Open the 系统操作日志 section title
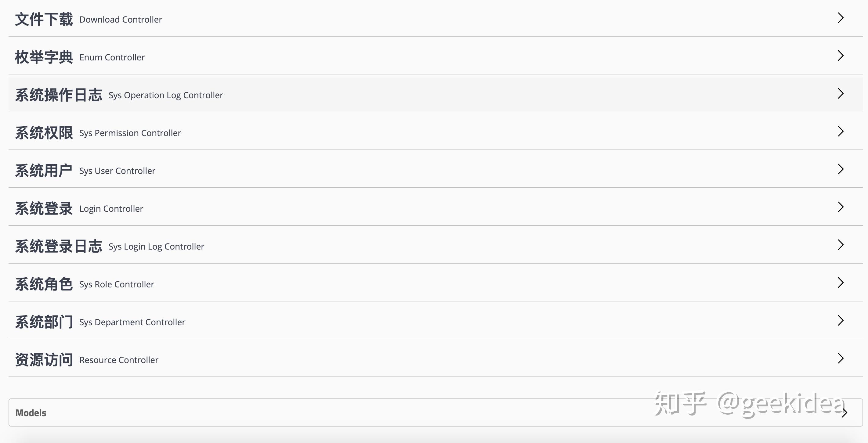The height and width of the screenshot is (443, 868). pos(58,95)
